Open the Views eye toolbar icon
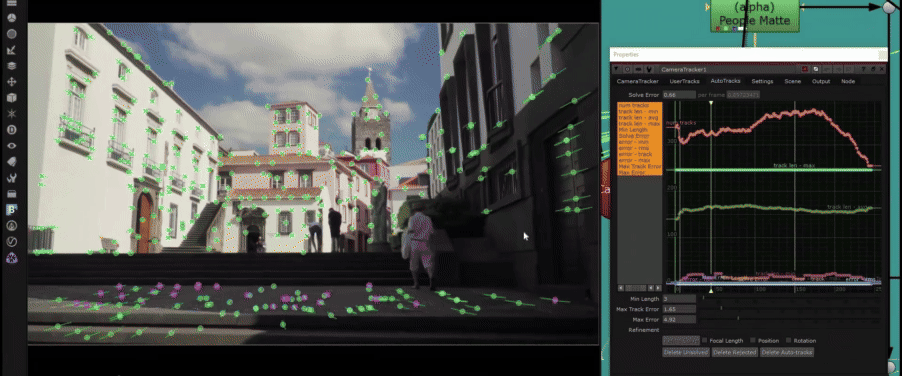Image resolution: width=902 pixels, height=376 pixels. point(11,146)
